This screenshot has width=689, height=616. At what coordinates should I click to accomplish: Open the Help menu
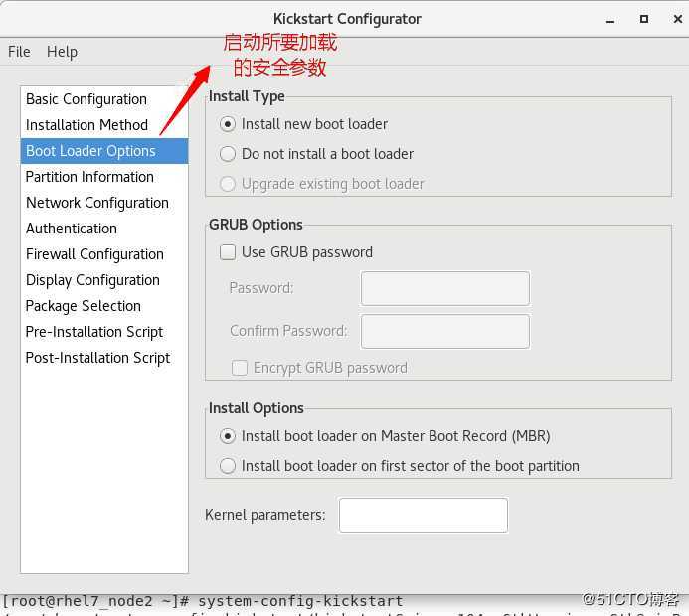point(62,52)
